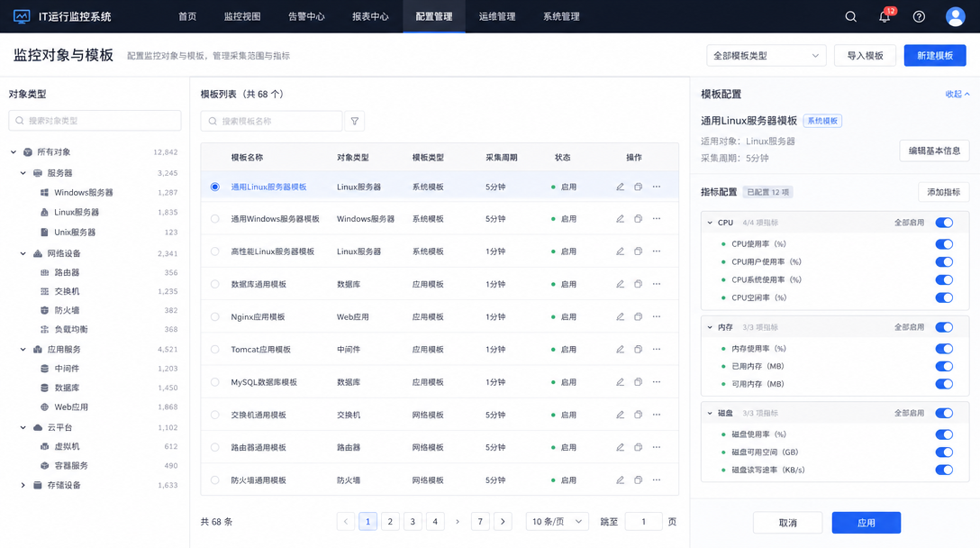The height and width of the screenshot is (548, 980).
Task: Click 取消 button in template config
Action: pyautogui.click(x=787, y=523)
